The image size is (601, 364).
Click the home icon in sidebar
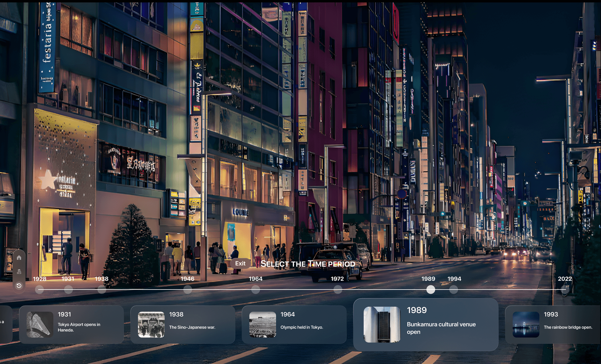19,258
